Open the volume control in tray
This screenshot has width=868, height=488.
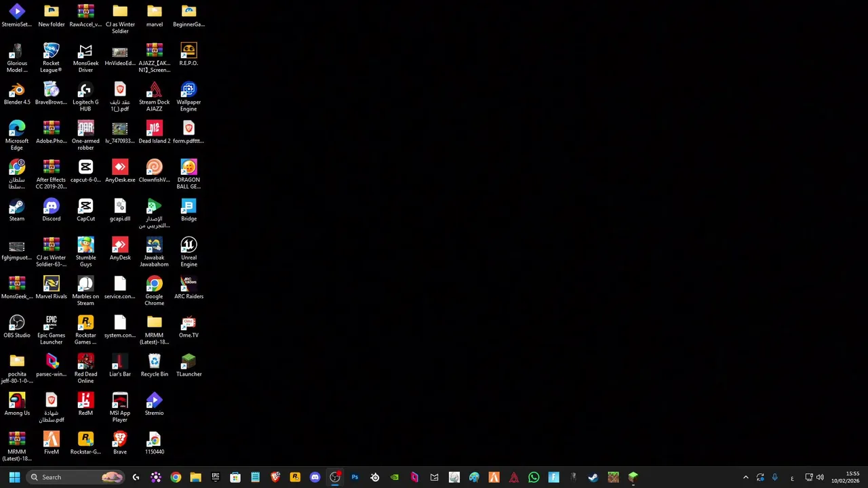(820, 477)
